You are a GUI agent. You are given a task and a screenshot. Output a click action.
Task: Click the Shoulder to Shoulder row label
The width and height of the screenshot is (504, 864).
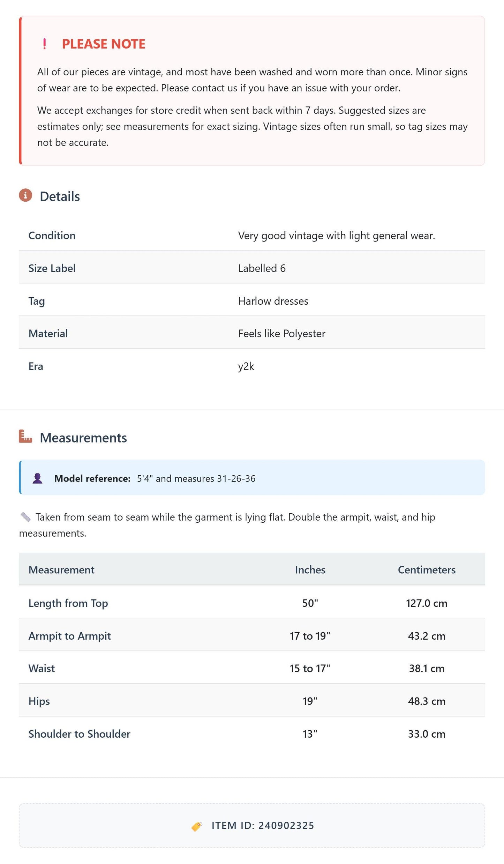coord(80,733)
